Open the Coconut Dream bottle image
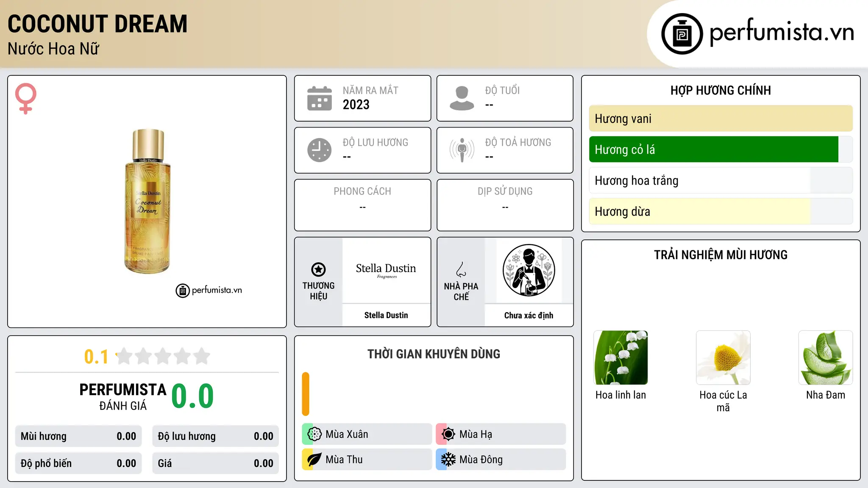The image size is (868, 488). [147, 202]
